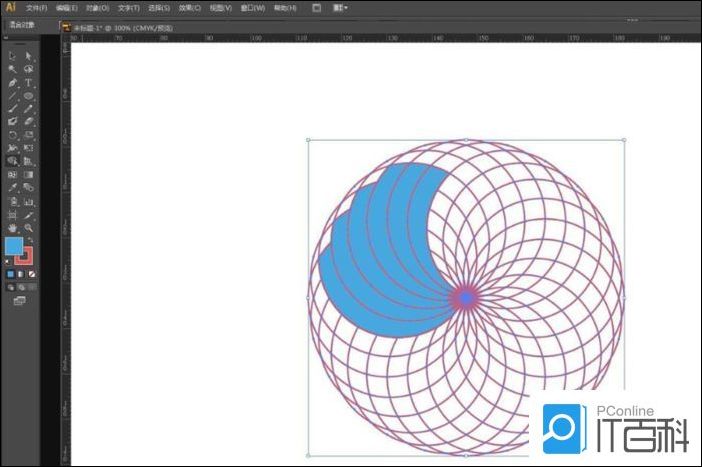The width and height of the screenshot is (702, 467).
Task: Select the Direct Selection tool
Action: pos(29,56)
